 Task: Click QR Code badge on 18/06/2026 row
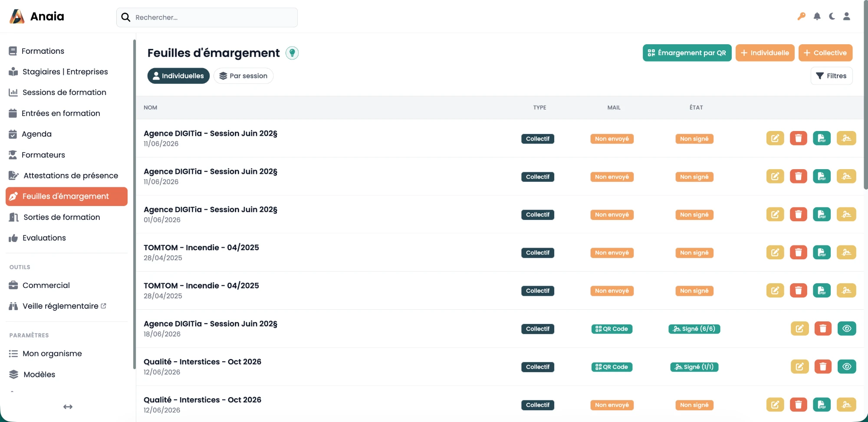(612, 329)
